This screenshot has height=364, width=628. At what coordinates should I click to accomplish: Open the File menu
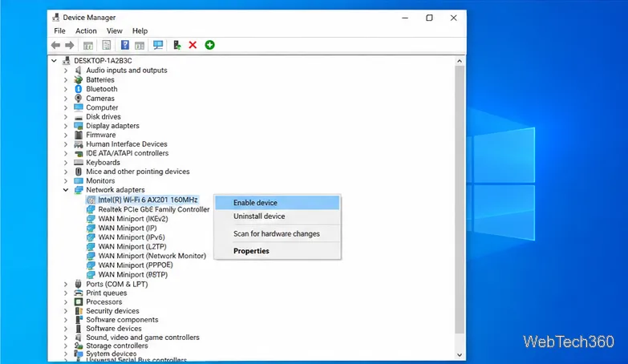(x=59, y=30)
